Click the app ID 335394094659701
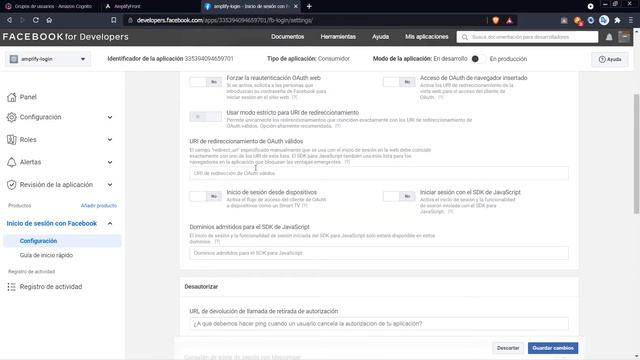The image size is (640, 360). point(209,59)
